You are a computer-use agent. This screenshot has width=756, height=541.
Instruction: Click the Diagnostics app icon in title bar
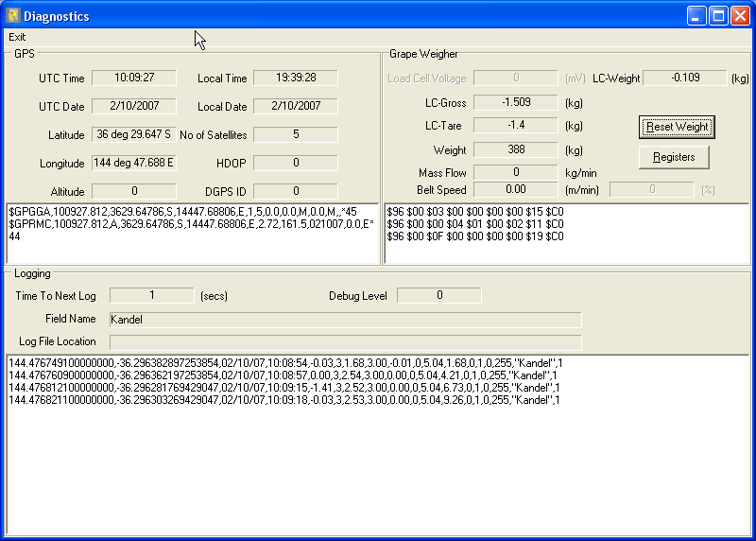(13, 16)
